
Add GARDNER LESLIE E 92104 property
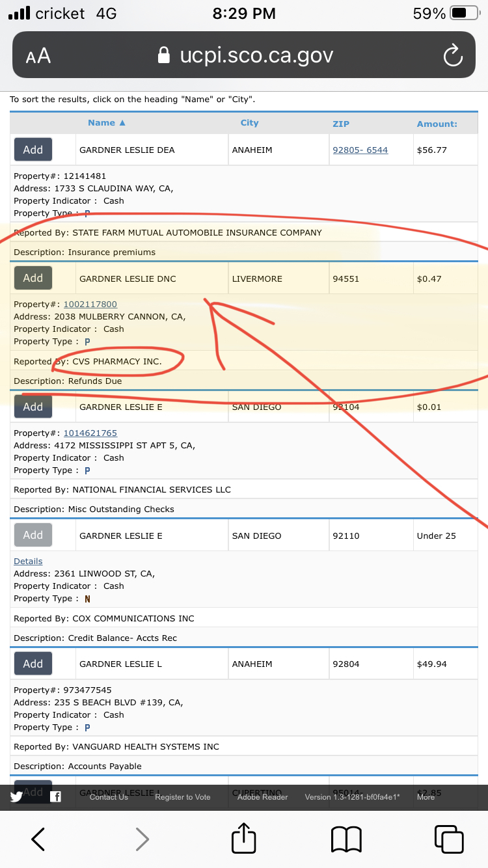[33, 407]
